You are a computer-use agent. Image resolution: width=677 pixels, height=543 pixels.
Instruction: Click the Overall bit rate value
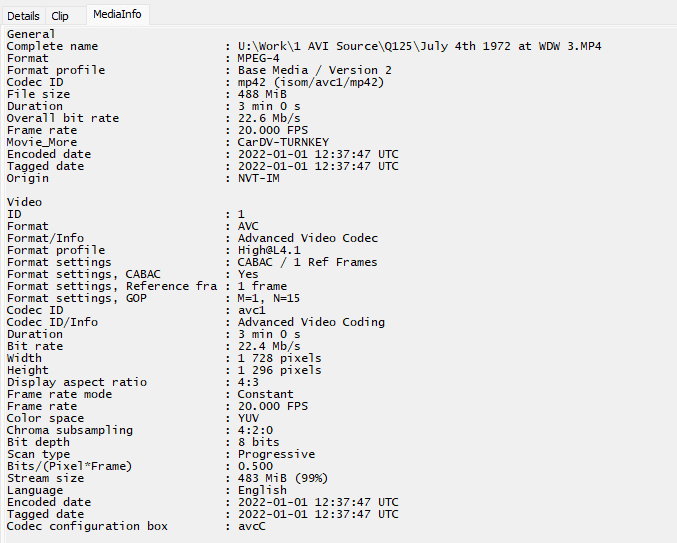point(269,118)
